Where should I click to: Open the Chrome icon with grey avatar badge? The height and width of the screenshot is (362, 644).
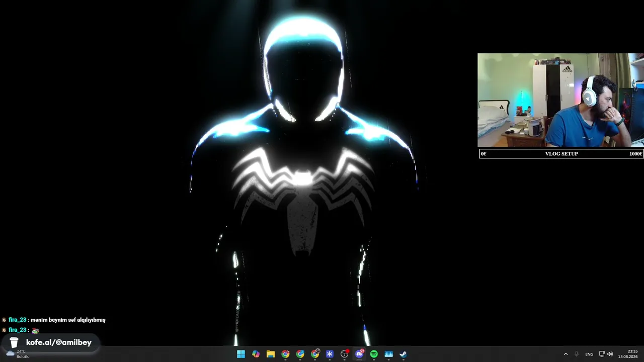click(315, 354)
